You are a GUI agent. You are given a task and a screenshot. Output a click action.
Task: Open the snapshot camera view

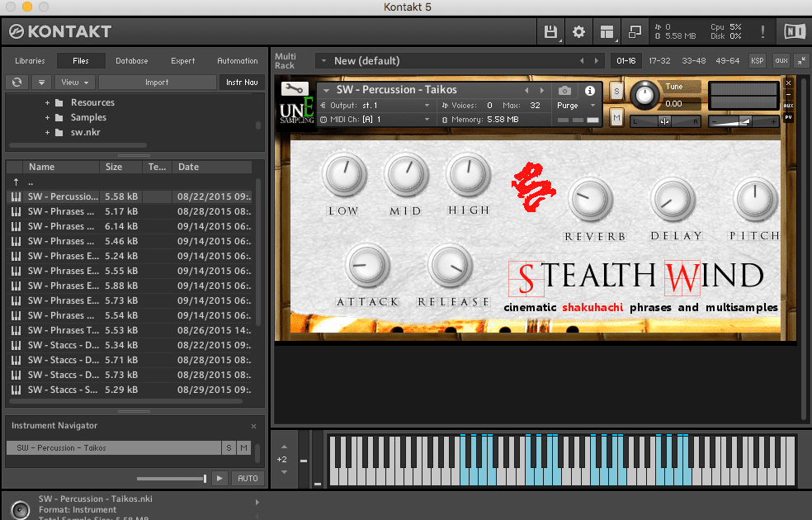[x=564, y=91]
